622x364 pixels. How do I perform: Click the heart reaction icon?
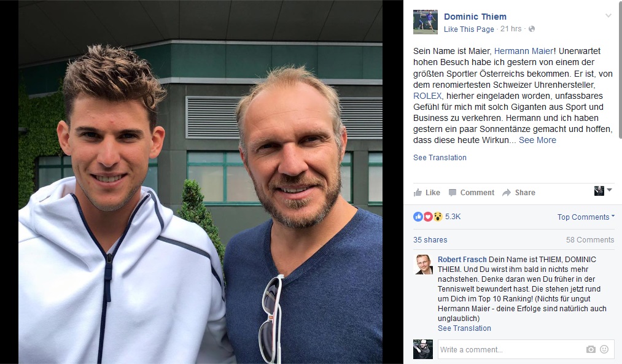(427, 217)
